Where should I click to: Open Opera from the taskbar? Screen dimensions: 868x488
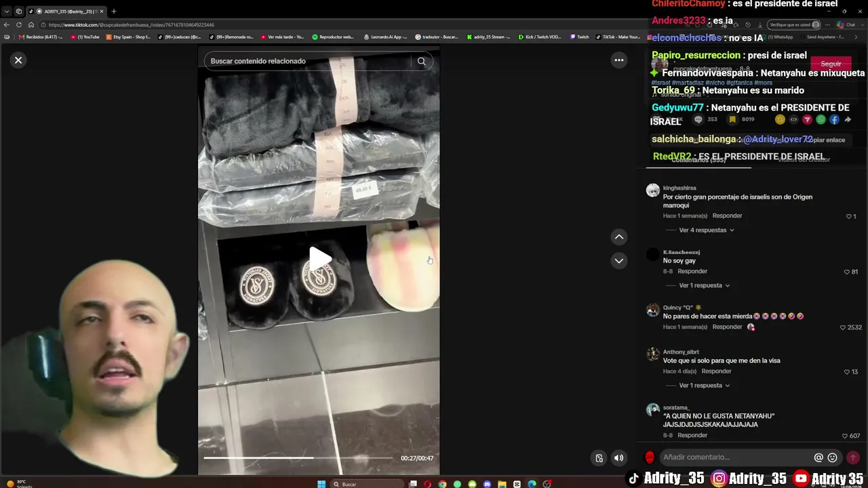click(427, 484)
